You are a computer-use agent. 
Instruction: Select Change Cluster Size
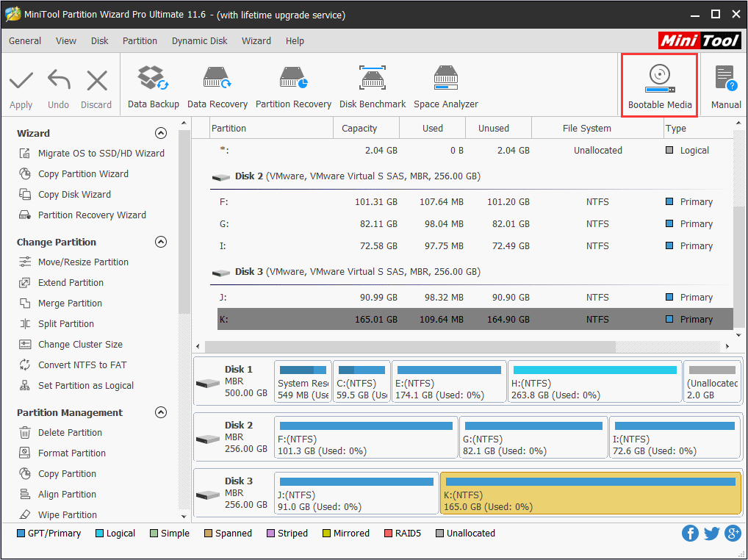71,344
